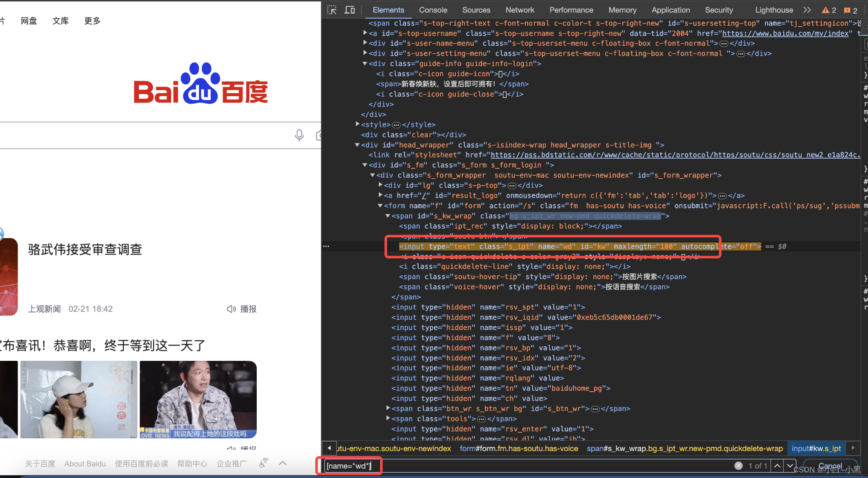Activate the inspect element picker icon
The image size is (868, 478).
(x=332, y=10)
